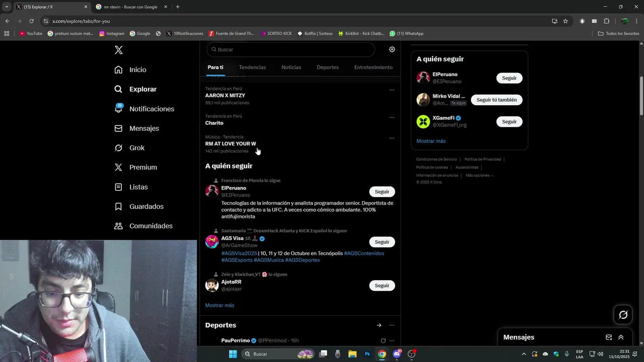644x362 pixels.
Task: Open SORTEO KICK bookmark
Action: [276, 34]
